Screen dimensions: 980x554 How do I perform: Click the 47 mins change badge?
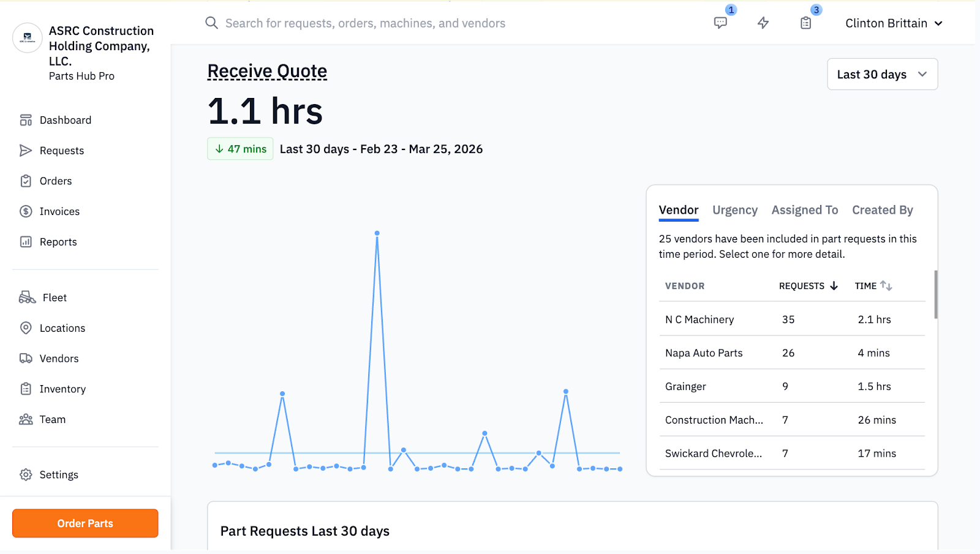tap(240, 149)
